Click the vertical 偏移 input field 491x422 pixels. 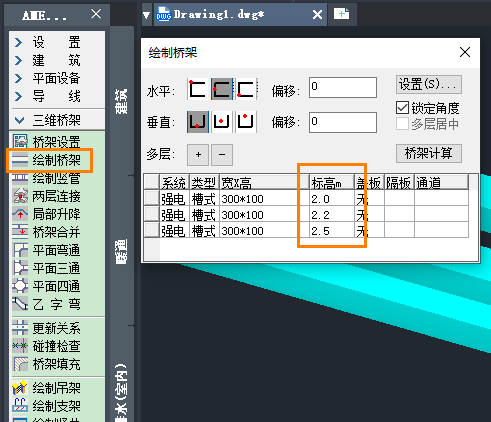pos(343,122)
